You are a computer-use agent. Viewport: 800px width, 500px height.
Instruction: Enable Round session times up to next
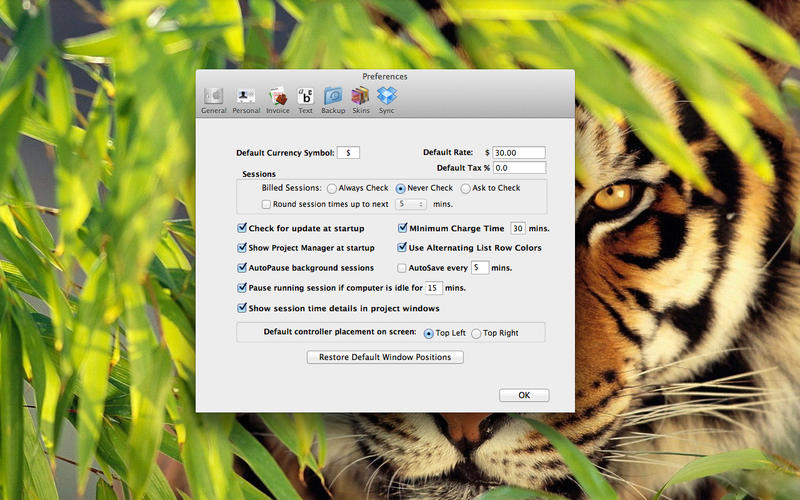click(266, 204)
